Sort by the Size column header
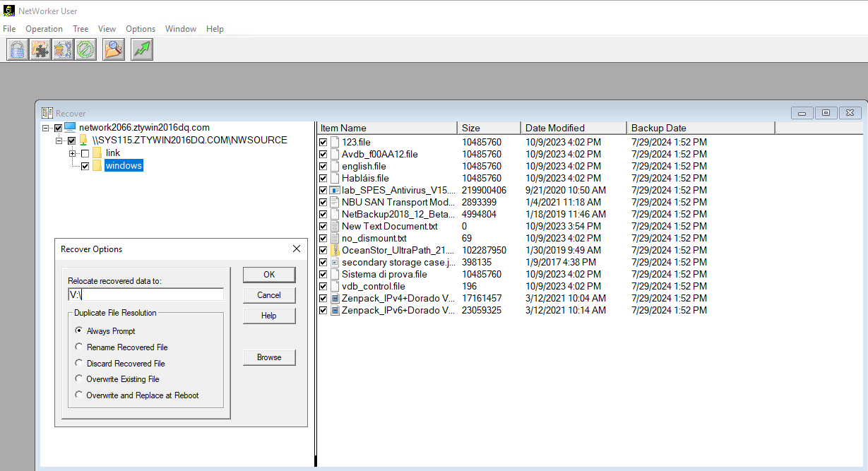The height and width of the screenshot is (471, 868). (489, 128)
